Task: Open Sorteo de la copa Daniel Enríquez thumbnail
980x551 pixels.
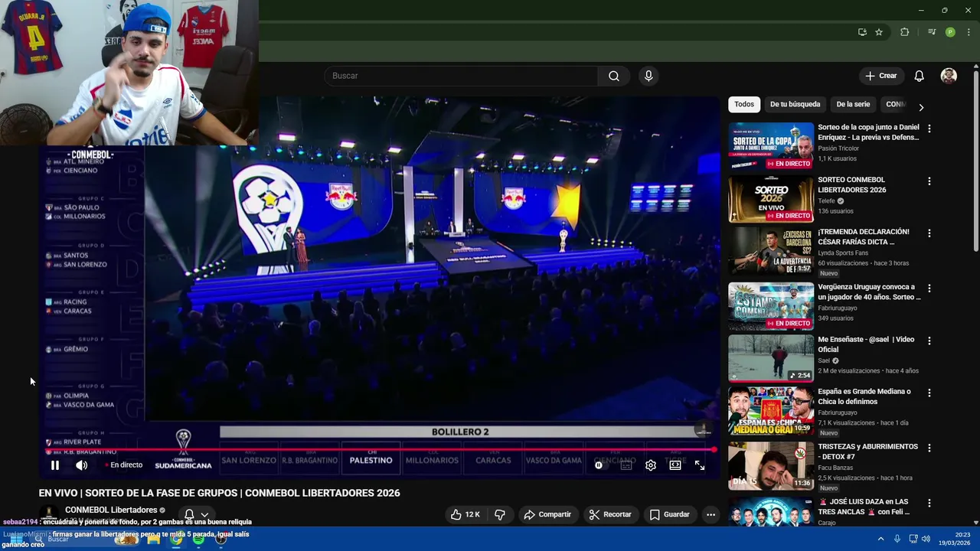Action: [x=771, y=146]
